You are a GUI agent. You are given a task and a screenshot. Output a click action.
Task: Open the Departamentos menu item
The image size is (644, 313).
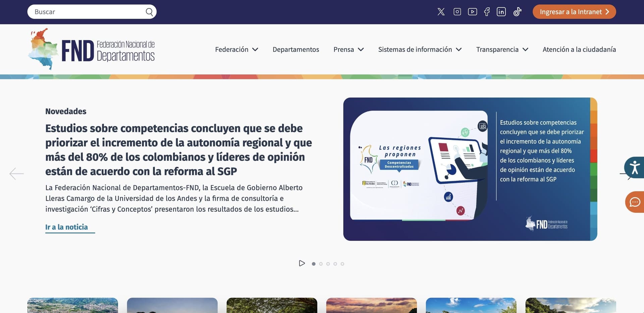296,49
